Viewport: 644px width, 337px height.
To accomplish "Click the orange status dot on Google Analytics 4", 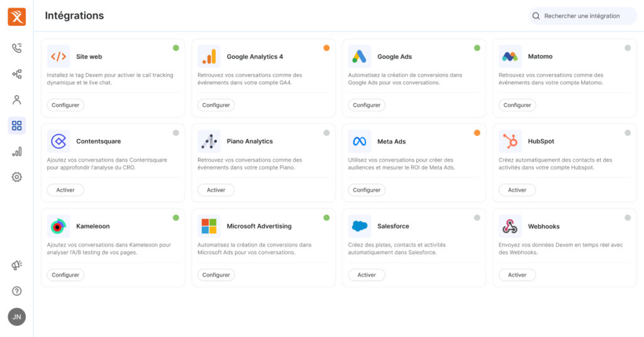I will click(x=326, y=48).
